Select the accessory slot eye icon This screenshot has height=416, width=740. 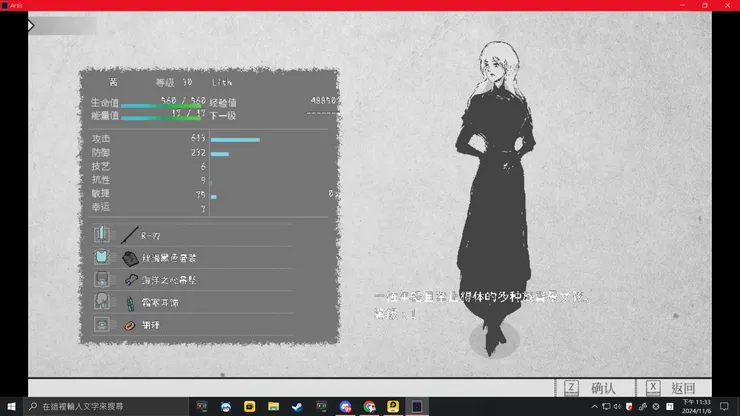[x=101, y=324]
